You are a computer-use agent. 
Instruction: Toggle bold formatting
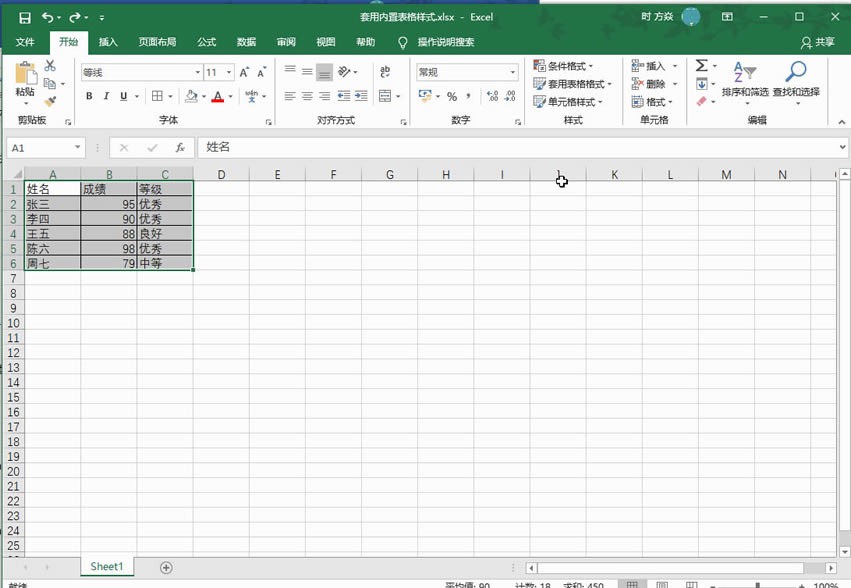point(90,96)
